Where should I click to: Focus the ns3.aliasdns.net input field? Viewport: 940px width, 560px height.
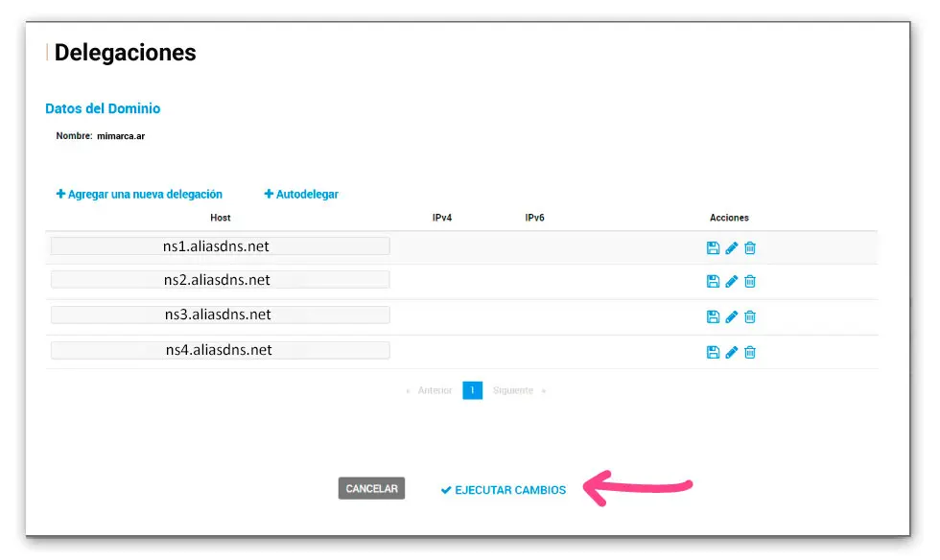pyautogui.click(x=219, y=315)
